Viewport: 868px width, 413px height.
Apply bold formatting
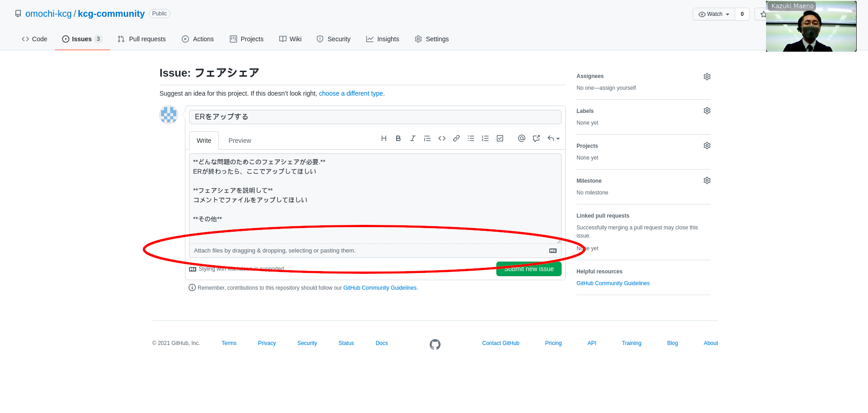398,138
